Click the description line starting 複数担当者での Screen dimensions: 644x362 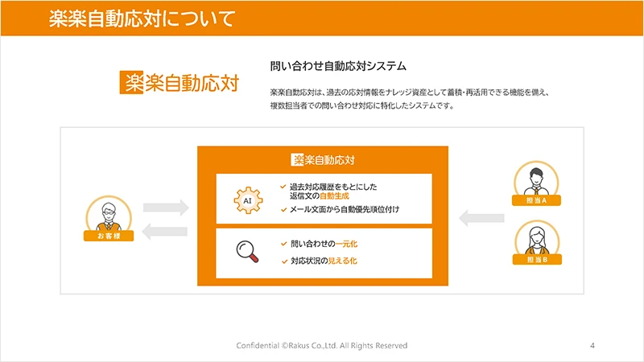[x=362, y=106]
